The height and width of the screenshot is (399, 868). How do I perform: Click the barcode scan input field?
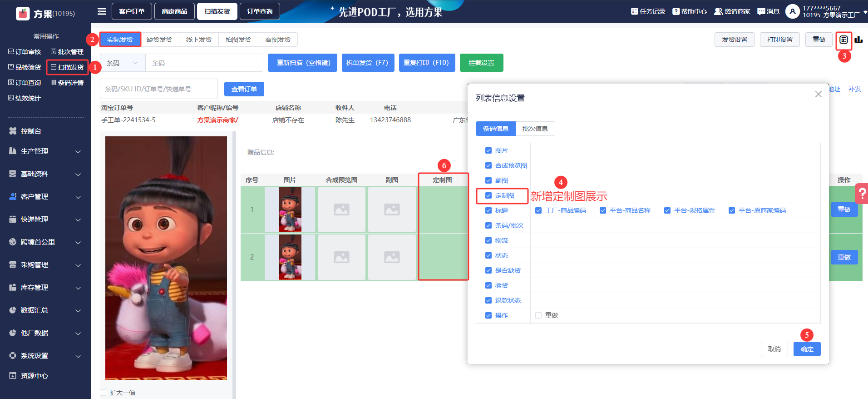[204, 63]
